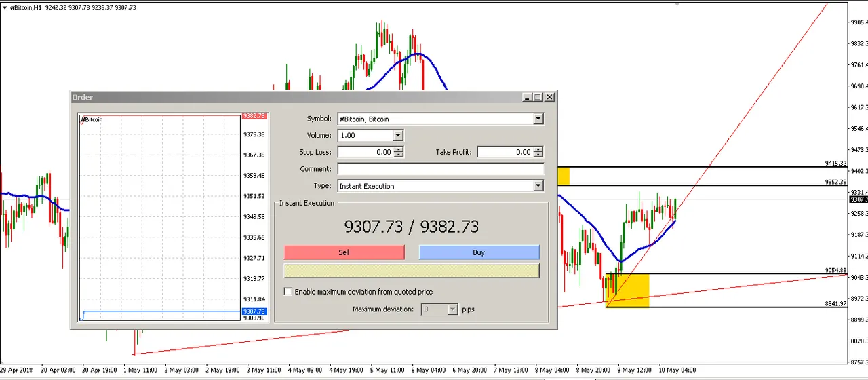Increase Take Profit with its up arrow
This screenshot has height=380, width=868.
(538, 149)
